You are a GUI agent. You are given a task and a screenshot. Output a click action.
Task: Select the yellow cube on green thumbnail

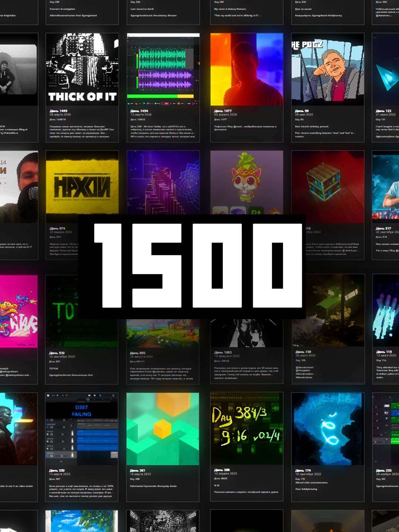point(163,429)
